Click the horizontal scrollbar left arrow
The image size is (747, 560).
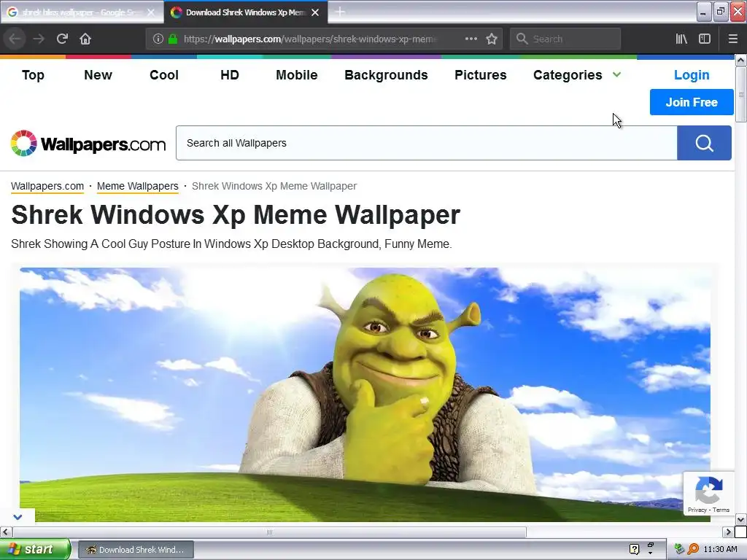pos(6,532)
